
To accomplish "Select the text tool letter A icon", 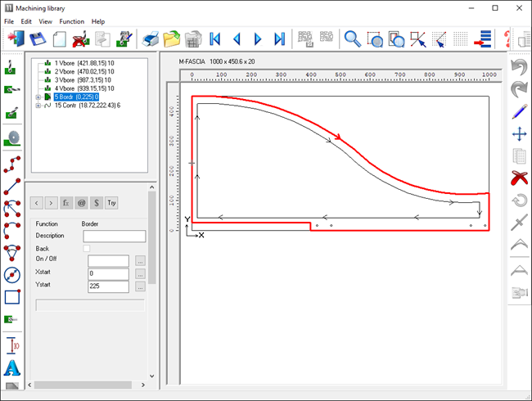I will [12, 367].
